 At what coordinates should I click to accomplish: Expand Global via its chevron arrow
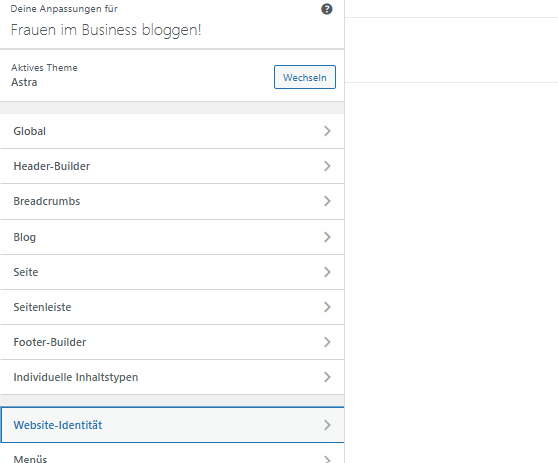[x=327, y=131]
